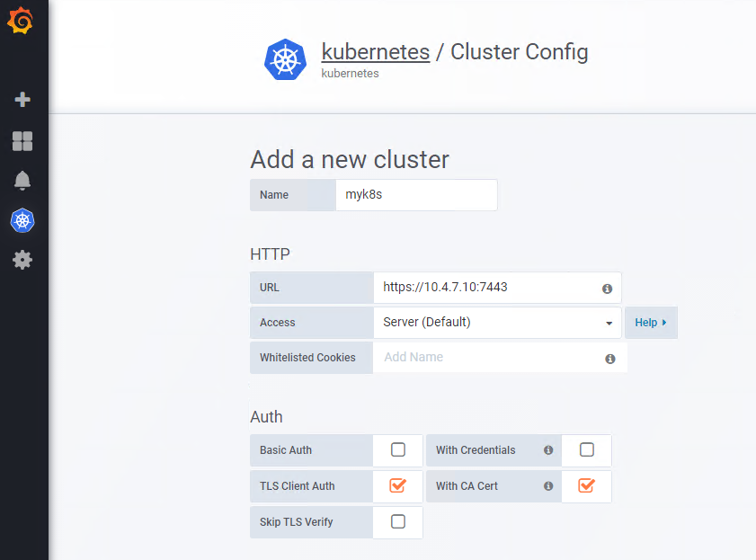Click the 'HTTP' section heading
The image size is (756, 560).
point(270,254)
